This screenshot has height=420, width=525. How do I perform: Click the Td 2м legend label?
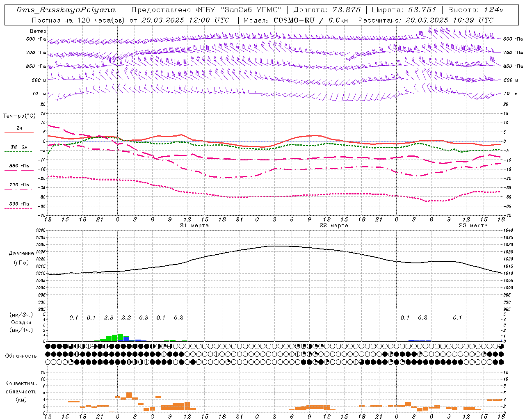click(x=19, y=147)
